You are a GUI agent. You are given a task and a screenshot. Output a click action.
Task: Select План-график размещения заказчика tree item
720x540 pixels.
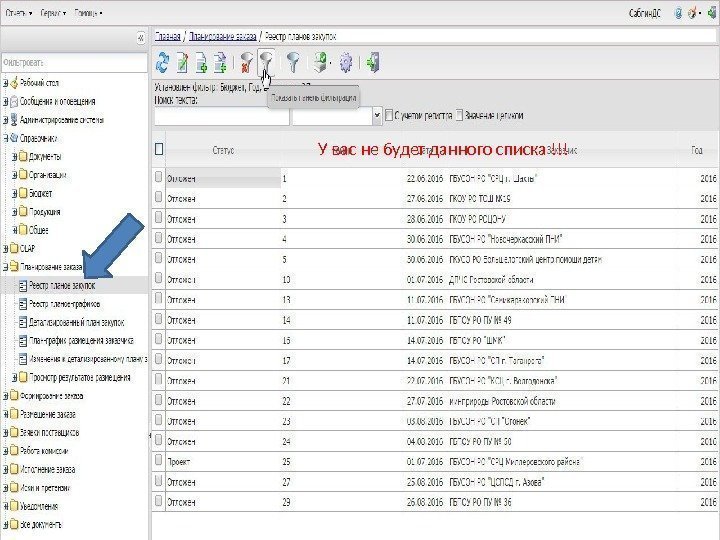(x=81, y=341)
